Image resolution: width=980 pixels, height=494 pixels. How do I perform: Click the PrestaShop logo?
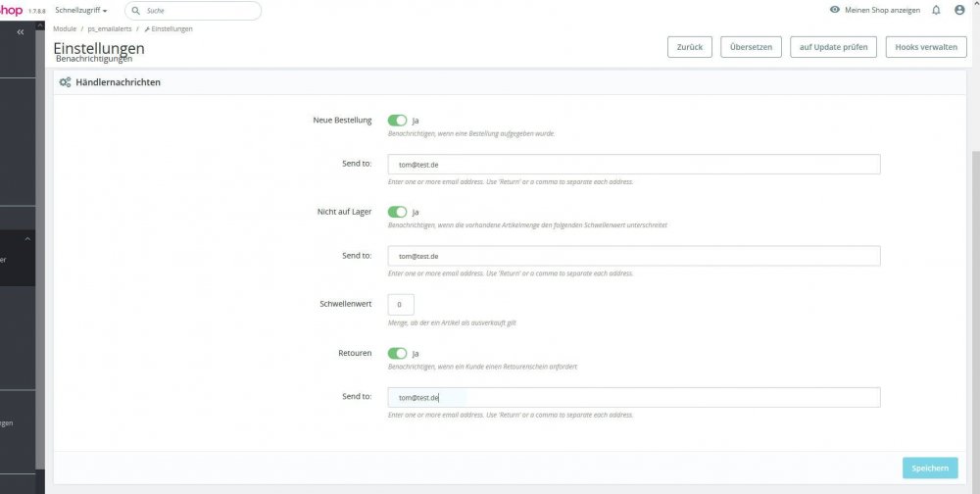click(x=12, y=10)
